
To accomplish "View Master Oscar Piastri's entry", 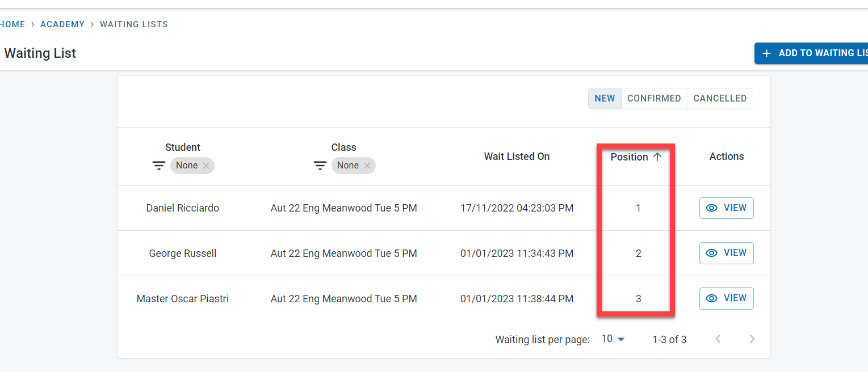I will click(x=726, y=298).
